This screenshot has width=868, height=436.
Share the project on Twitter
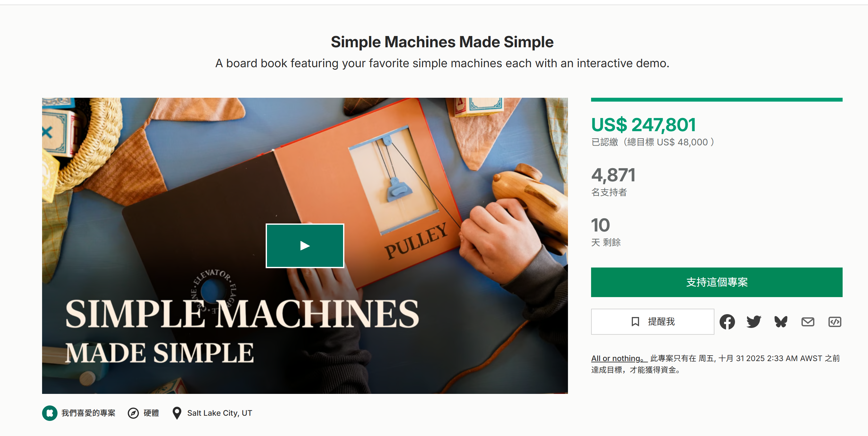click(x=753, y=322)
